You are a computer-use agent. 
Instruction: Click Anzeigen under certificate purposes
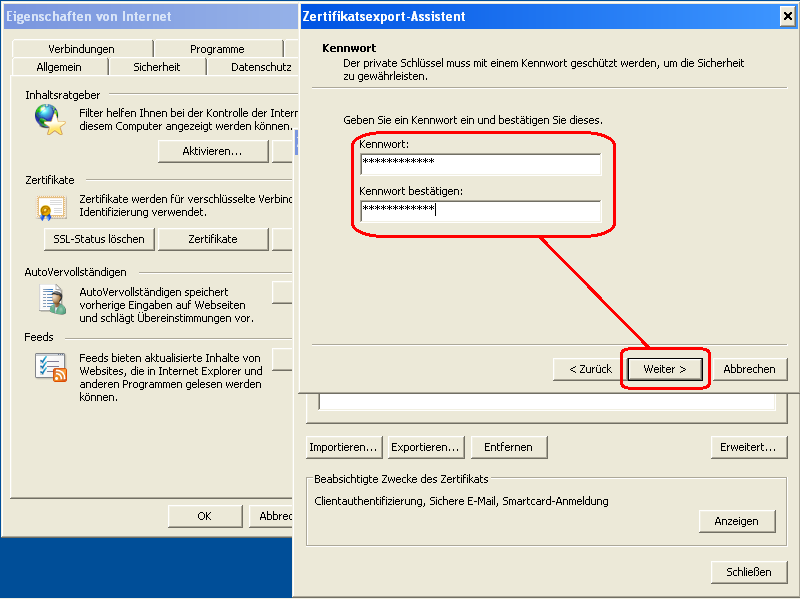tap(737, 521)
